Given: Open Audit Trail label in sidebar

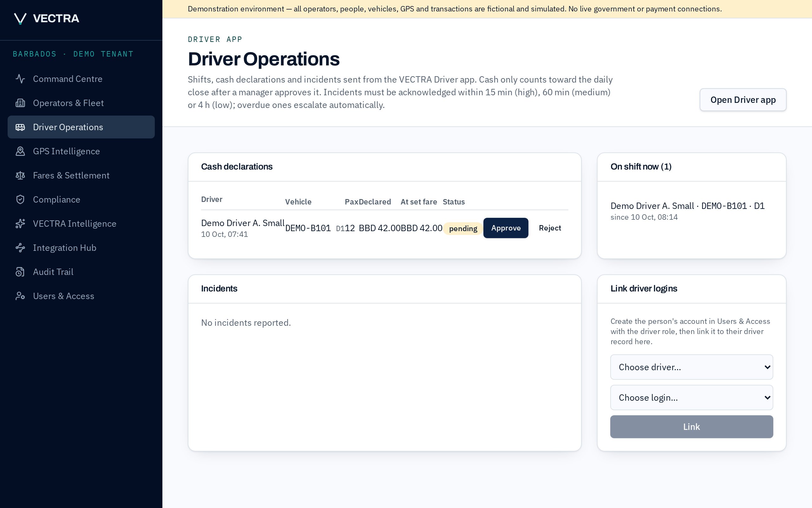Looking at the screenshot, I should point(53,272).
